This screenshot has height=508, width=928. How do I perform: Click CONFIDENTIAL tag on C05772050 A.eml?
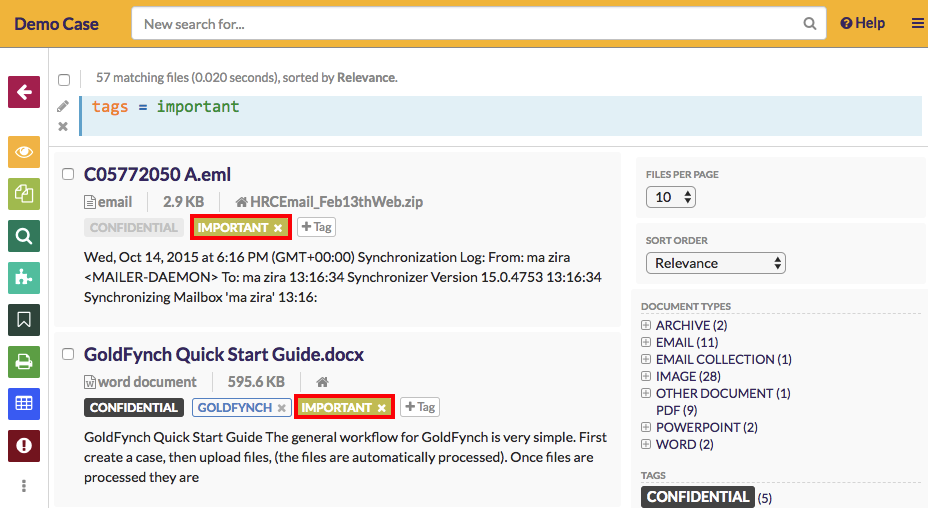point(134,228)
